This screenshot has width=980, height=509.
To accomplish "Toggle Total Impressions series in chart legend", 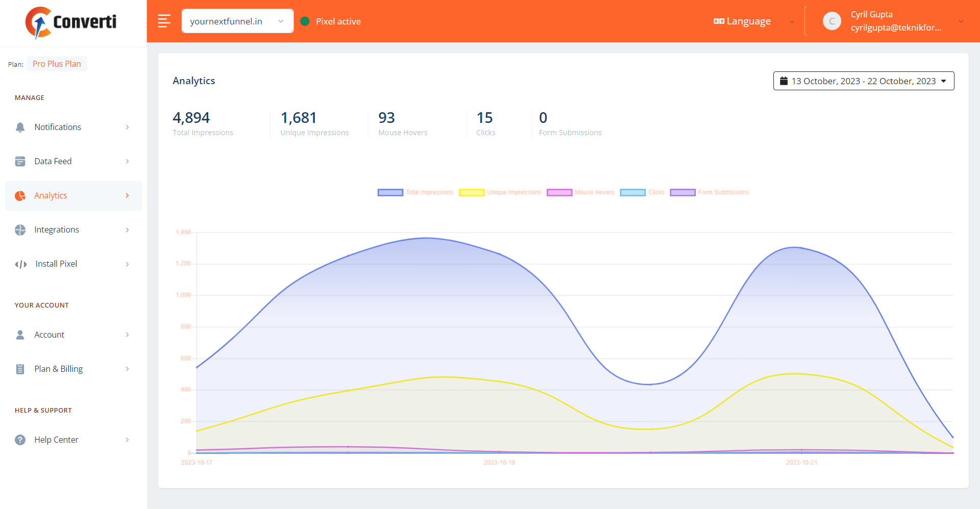I will click(415, 192).
